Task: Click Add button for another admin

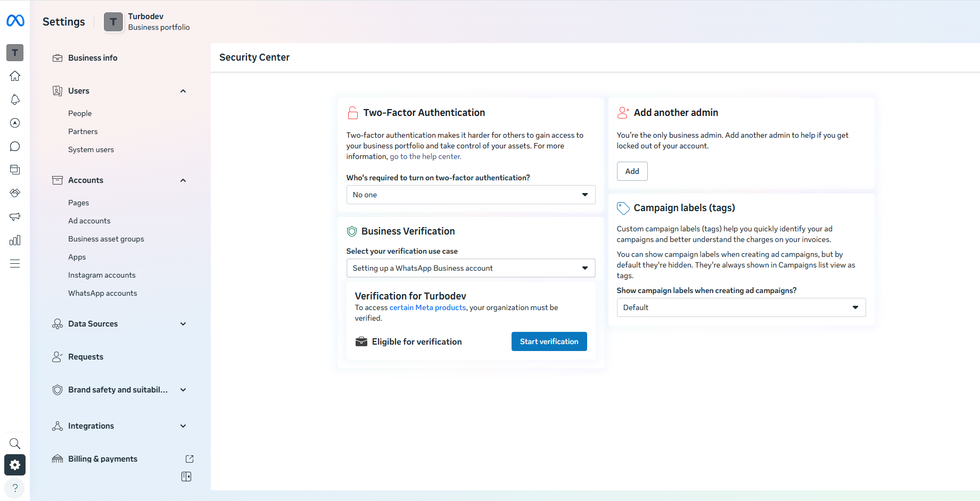Action: point(632,171)
